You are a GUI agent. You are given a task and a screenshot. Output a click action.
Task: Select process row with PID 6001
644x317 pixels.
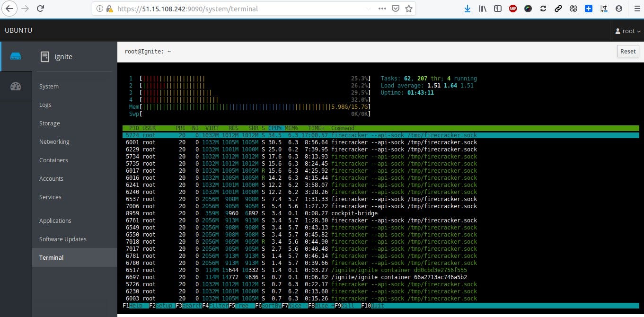(x=380, y=142)
